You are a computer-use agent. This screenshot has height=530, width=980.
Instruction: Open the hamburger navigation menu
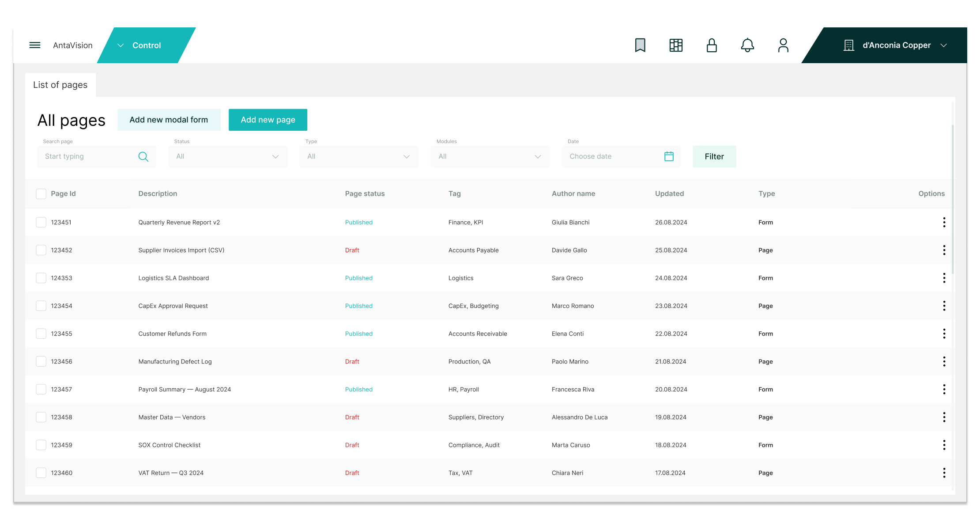[34, 45]
